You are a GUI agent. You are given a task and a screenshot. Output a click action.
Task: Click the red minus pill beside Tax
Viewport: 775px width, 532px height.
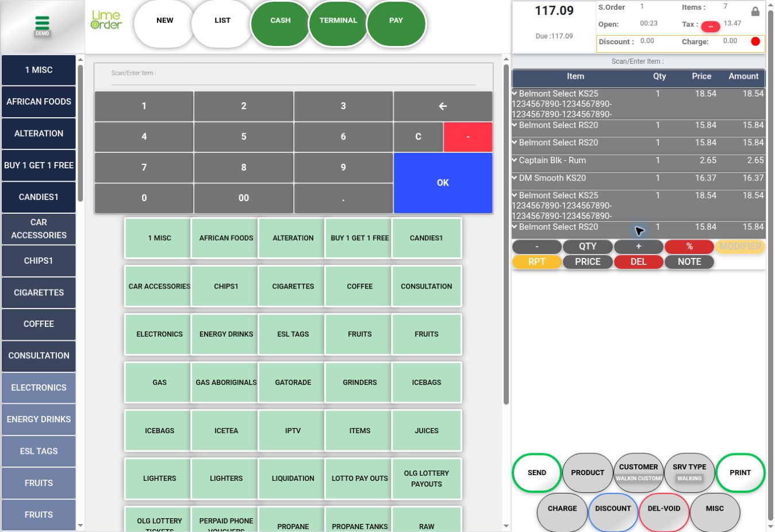711,26
